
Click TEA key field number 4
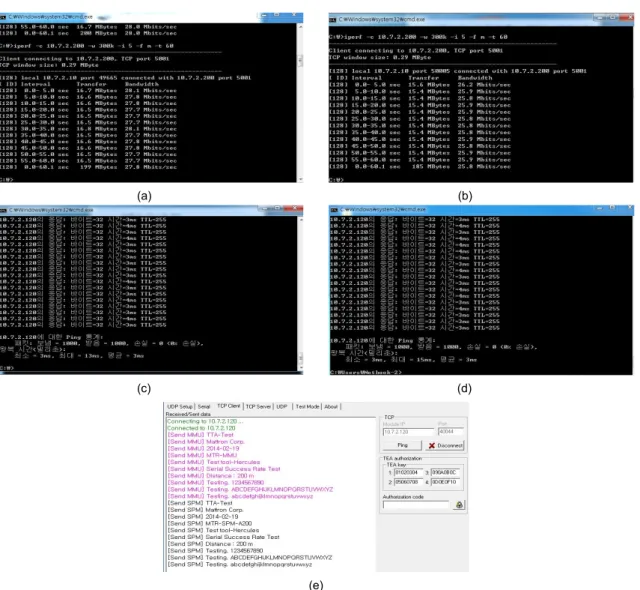(445, 482)
